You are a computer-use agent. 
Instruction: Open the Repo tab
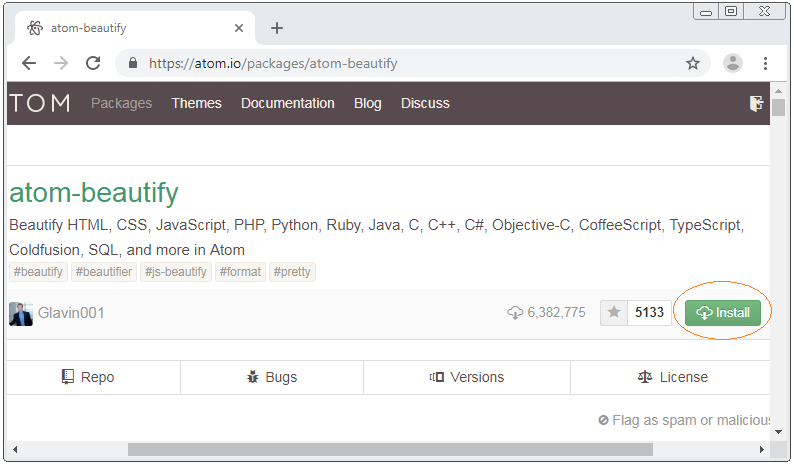pyautogui.click(x=93, y=377)
